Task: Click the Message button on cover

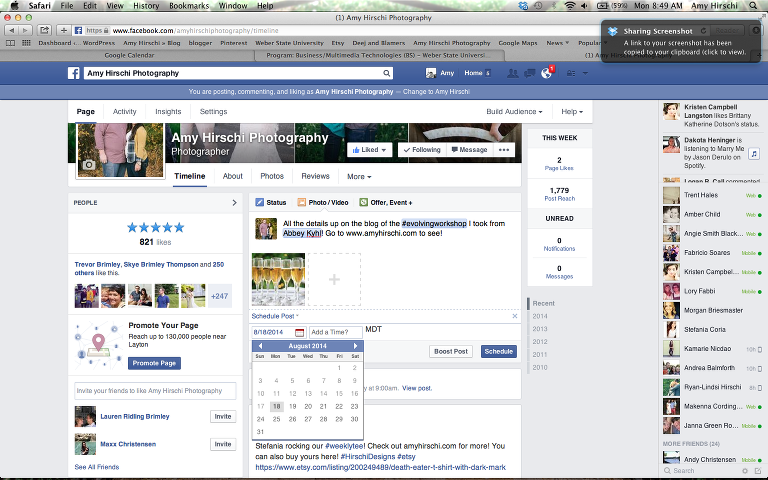Action: (469, 150)
